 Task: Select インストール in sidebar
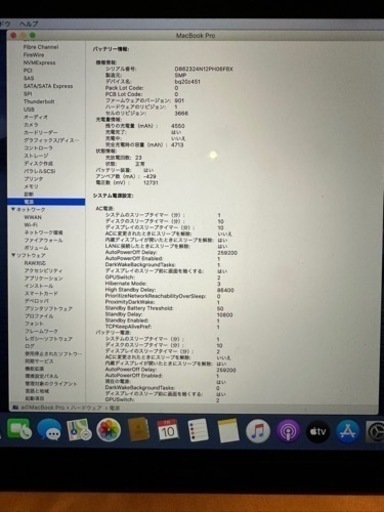pyautogui.click(x=38, y=286)
